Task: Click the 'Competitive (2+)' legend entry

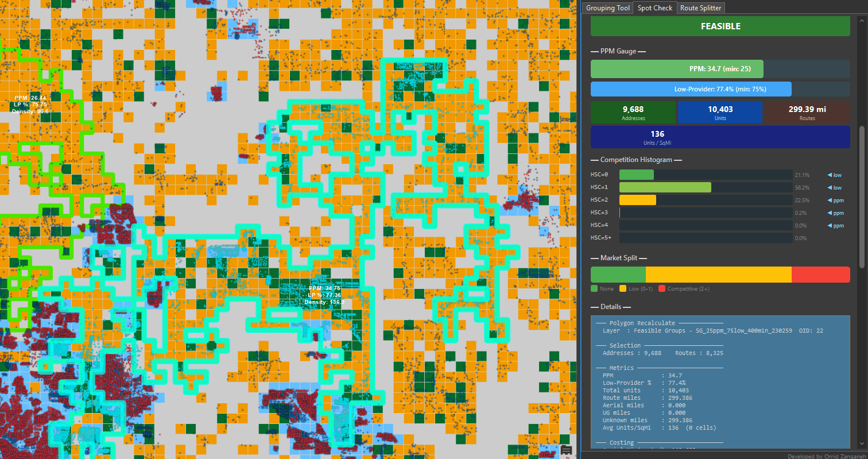Action: pos(684,288)
